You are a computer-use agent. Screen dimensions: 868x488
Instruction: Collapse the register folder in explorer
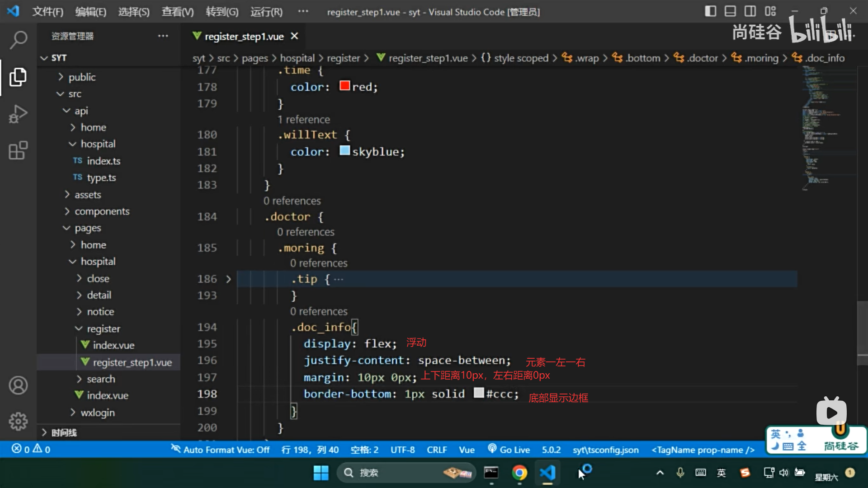(103, 328)
